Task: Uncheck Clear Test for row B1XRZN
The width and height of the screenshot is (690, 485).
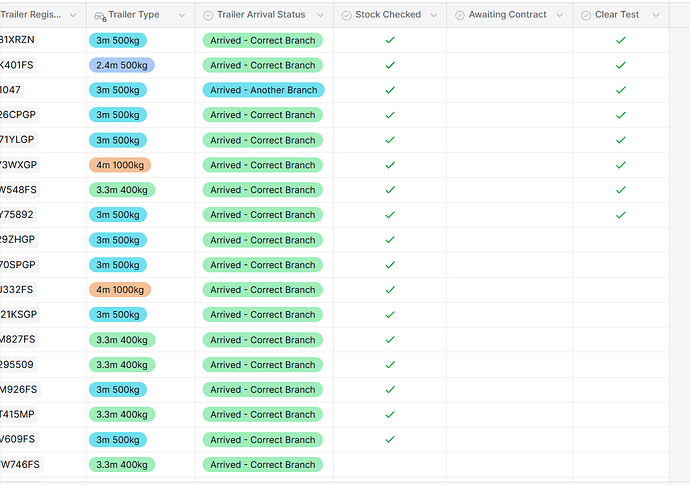Action: [x=621, y=40]
